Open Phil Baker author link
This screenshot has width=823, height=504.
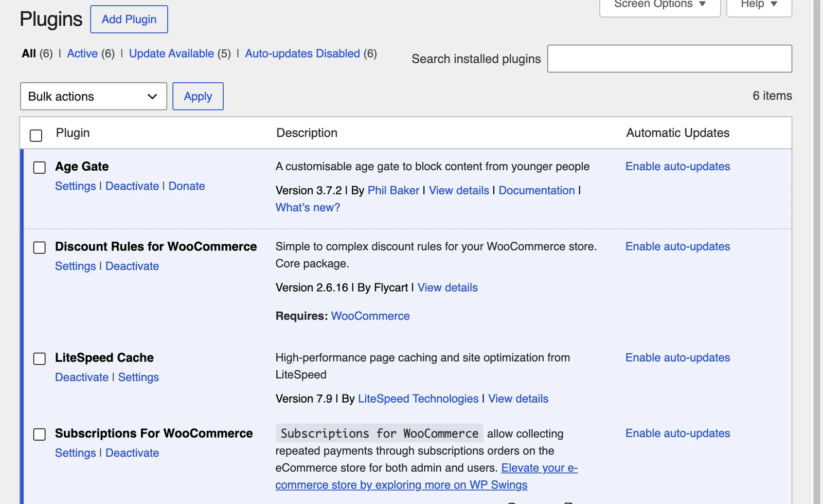pos(393,190)
